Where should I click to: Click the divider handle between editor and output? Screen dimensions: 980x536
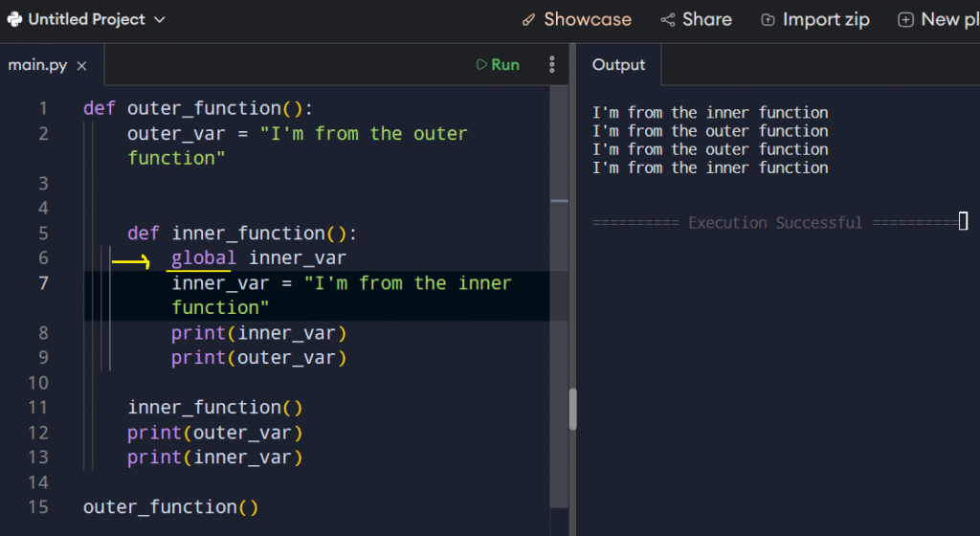pos(572,409)
